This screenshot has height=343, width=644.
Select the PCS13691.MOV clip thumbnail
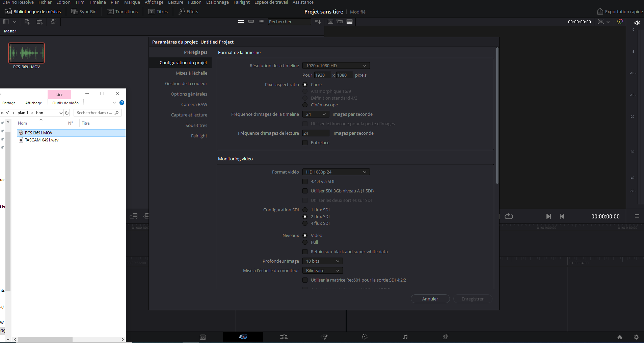point(26,53)
